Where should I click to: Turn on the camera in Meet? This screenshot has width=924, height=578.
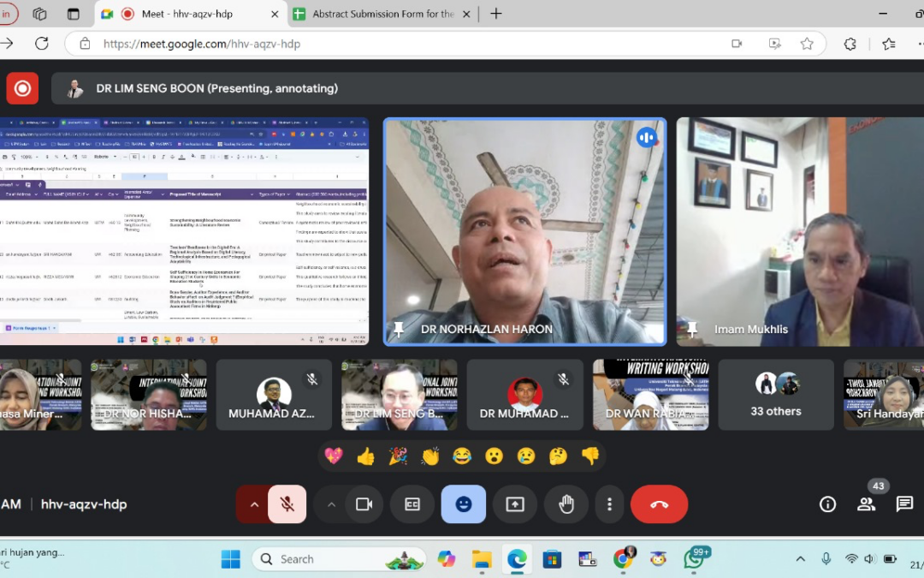(x=364, y=504)
